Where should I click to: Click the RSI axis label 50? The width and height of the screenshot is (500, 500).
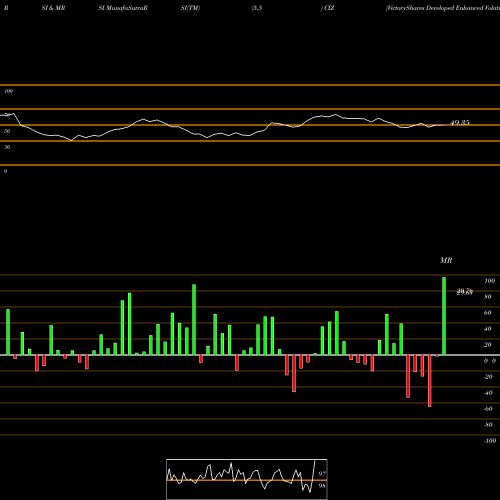pos(7,131)
